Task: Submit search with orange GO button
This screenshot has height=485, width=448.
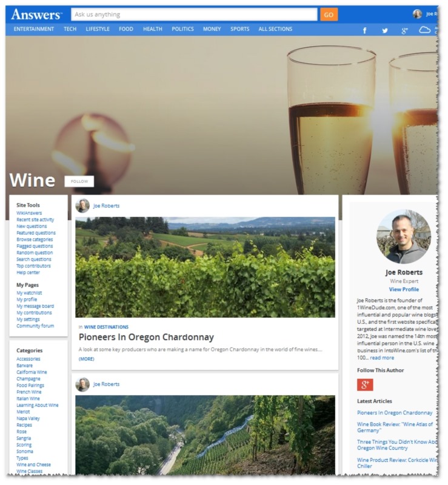Action: point(329,15)
